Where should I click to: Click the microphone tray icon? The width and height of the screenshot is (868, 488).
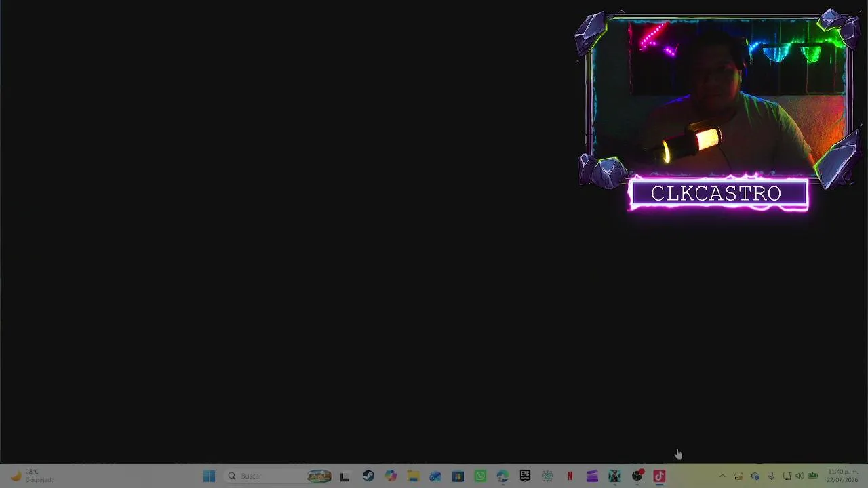[x=771, y=476]
